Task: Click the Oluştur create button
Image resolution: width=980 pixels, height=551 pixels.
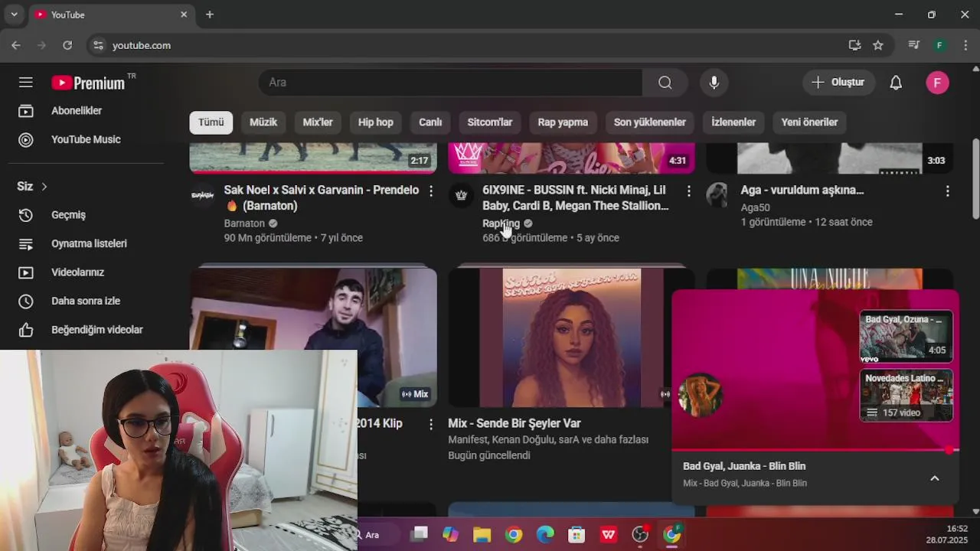Action: (x=838, y=83)
